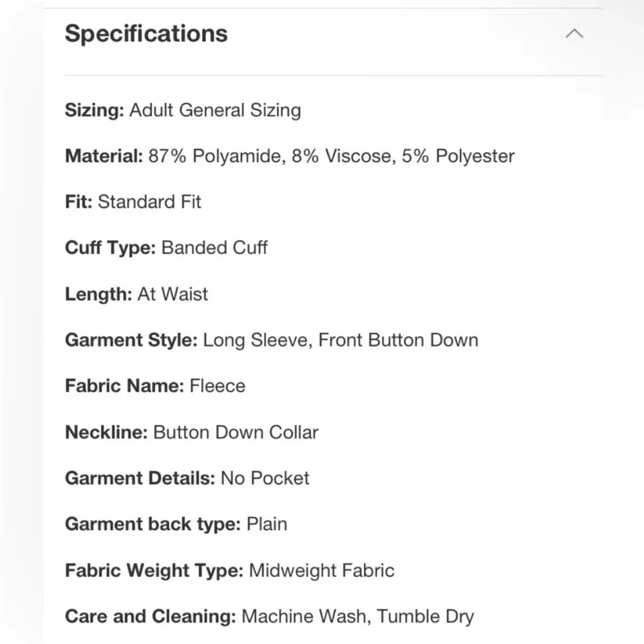Click the Tumble Dry text
Image resolution: width=644 pixels, height=644 pixels.
[x=426, y=616]
